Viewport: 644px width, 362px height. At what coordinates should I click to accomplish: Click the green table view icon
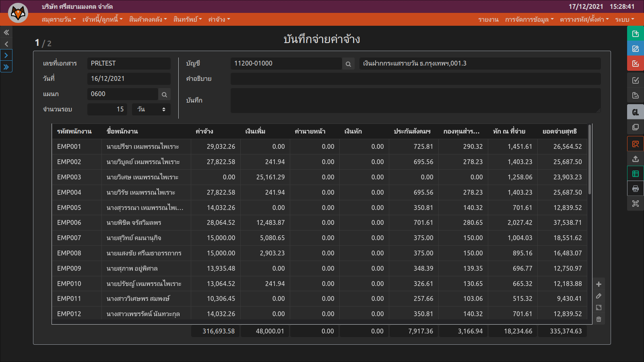636,174
